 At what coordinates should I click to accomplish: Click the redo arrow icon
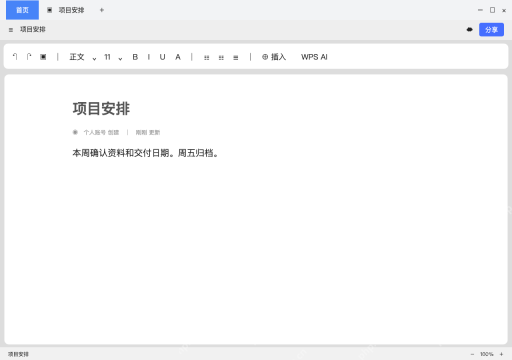click(x=29, y=57)
